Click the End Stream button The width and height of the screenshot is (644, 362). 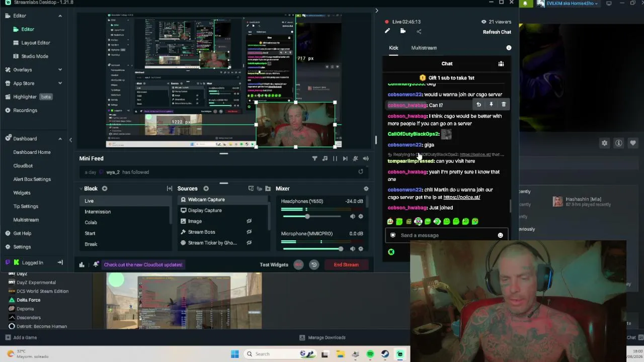coord(346,264)
